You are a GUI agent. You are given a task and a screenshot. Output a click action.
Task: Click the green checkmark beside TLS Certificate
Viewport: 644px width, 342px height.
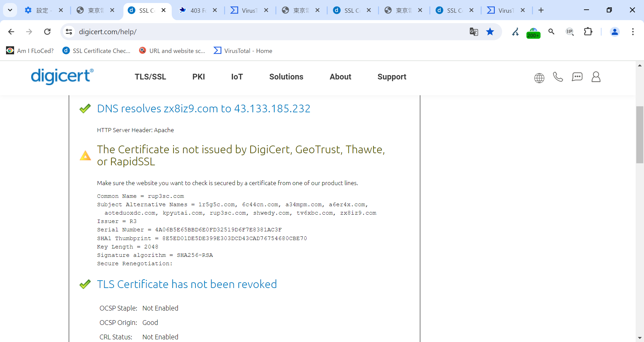pos(85,284)
